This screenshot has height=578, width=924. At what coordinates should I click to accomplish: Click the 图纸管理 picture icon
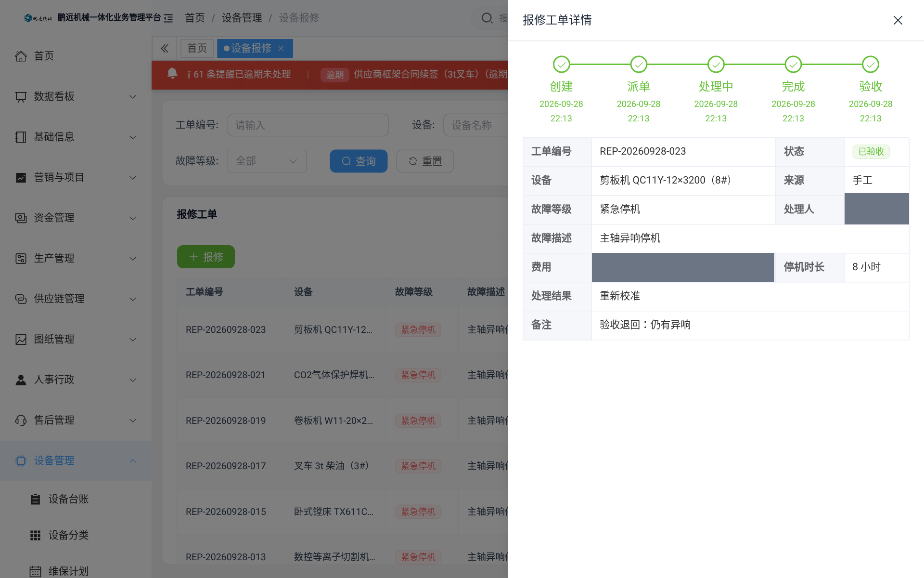point(21,339)
